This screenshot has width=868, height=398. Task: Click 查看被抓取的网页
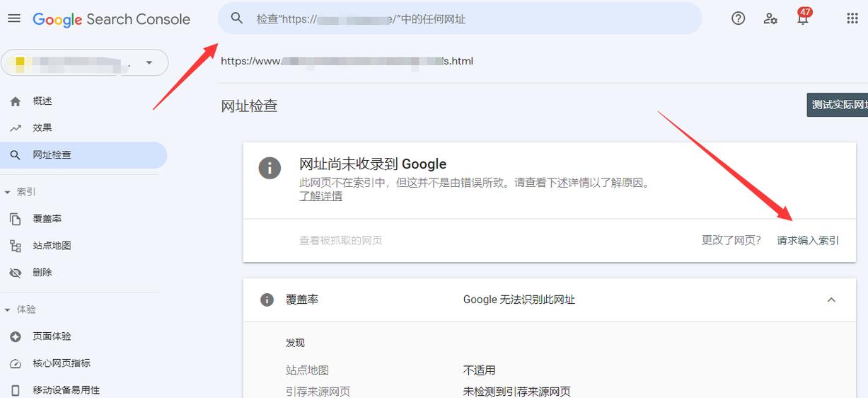341,241
